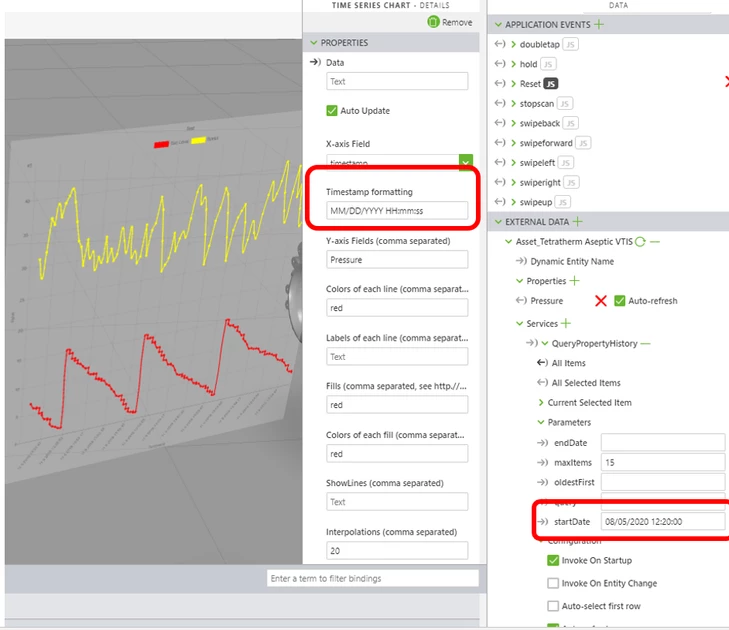
Task: Toggle Auto-refresh for Pressure property
Action: coord(619,300)
